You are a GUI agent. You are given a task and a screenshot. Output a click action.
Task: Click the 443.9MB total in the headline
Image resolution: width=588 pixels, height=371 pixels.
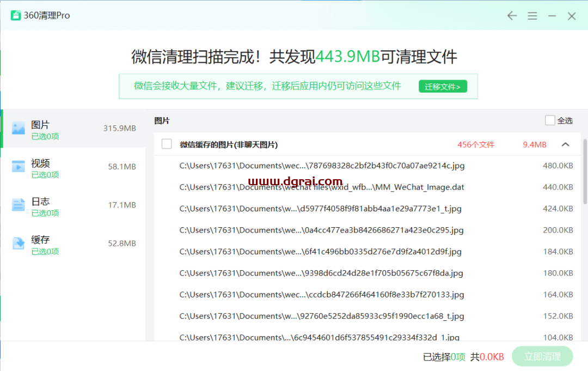tap(347, 57)
